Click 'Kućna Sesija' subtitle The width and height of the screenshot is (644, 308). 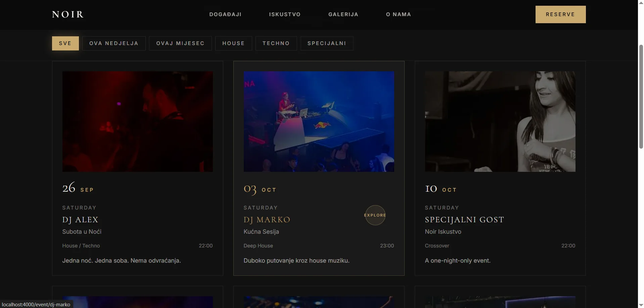click(x=261, y=232)
